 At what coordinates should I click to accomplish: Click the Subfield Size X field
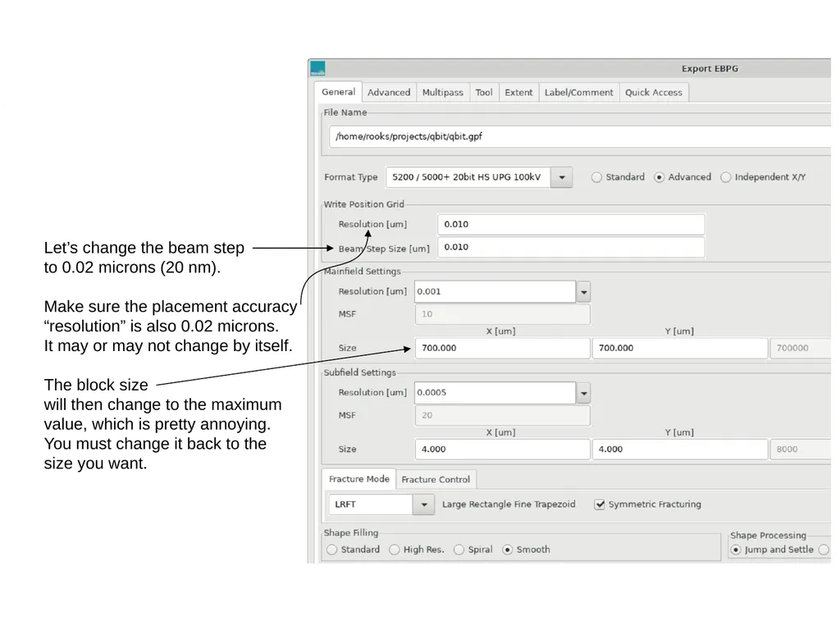502,450
